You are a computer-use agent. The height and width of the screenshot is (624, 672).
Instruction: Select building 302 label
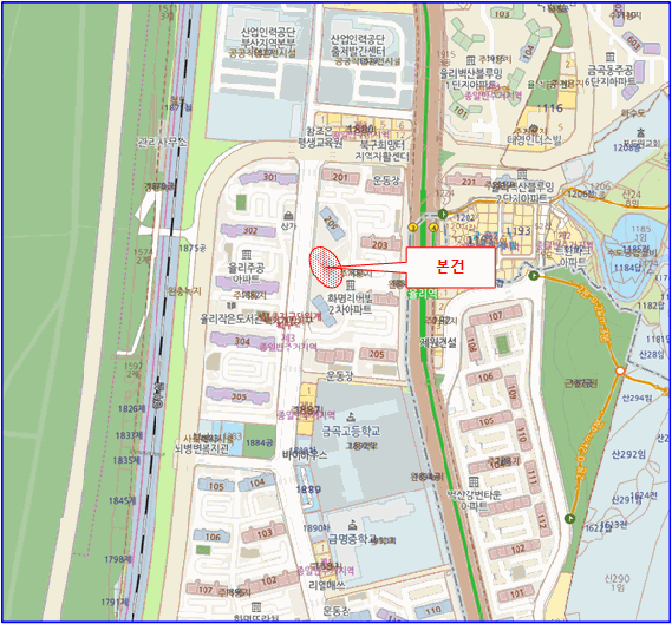[251, 231]
